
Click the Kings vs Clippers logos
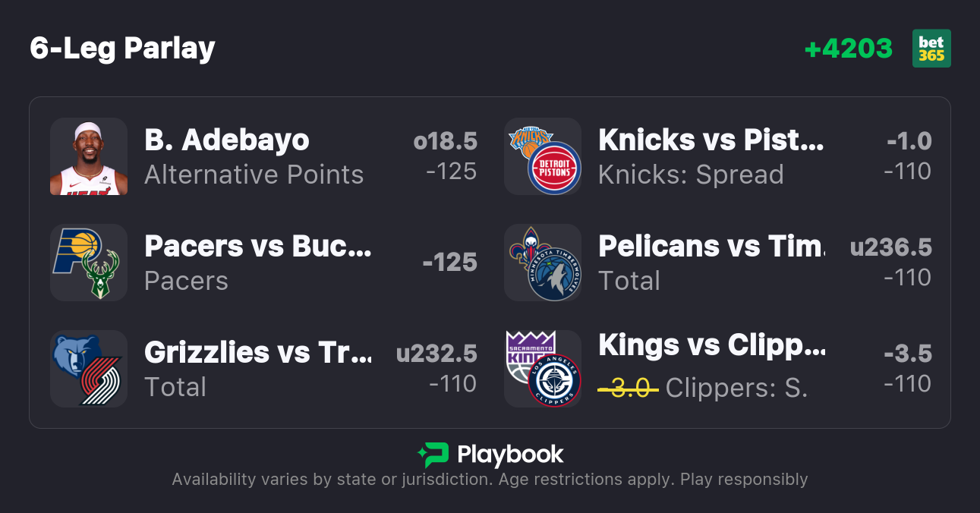[x=543, y=369]
